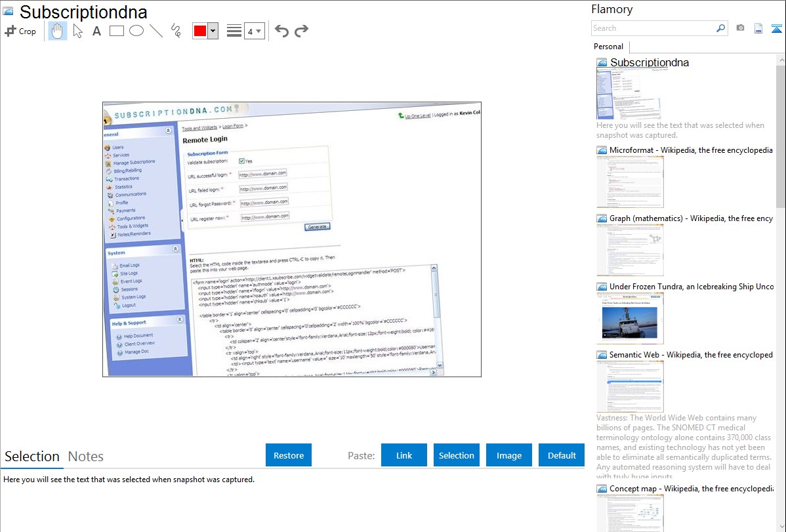Click icon beside Microformat snapshot title
The width and height of the screenshot is (786, 532).
coord(602,150)
